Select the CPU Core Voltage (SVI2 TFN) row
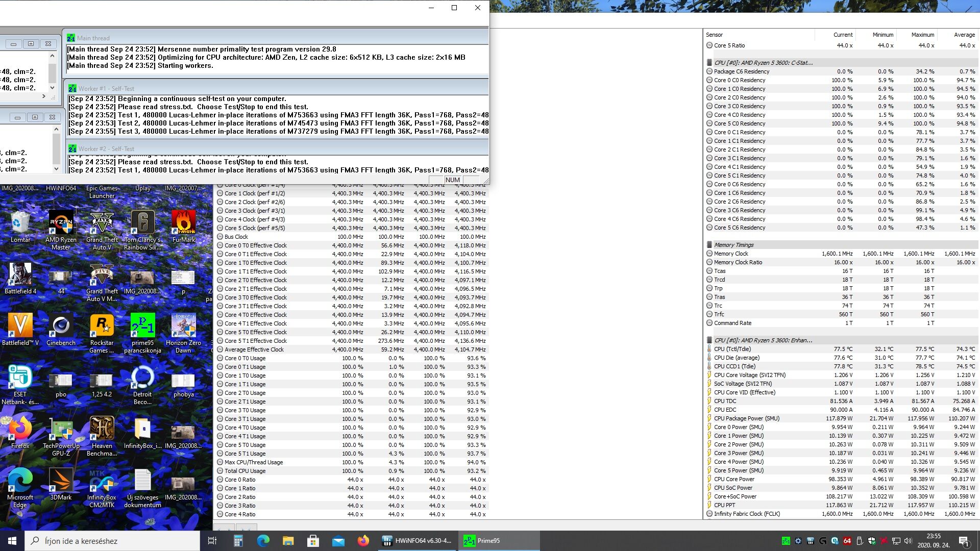 [841, 375]
